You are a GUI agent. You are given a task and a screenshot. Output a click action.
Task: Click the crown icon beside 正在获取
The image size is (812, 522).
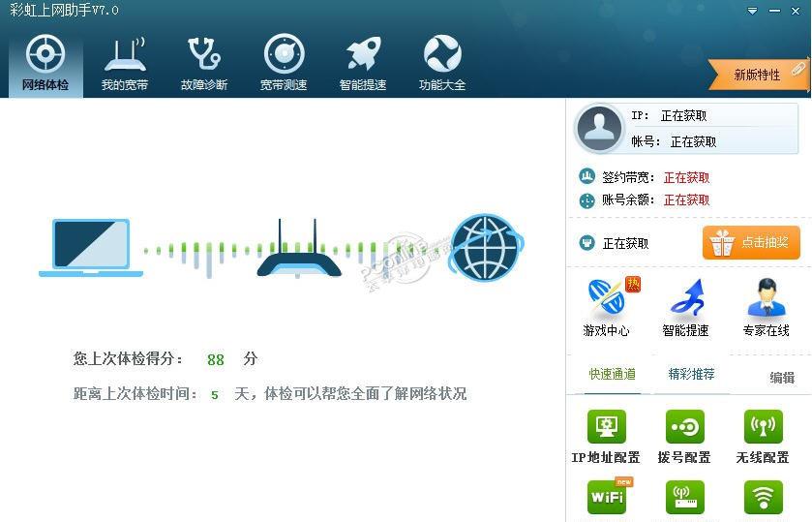pyautogui.click(x=586, y=242)
